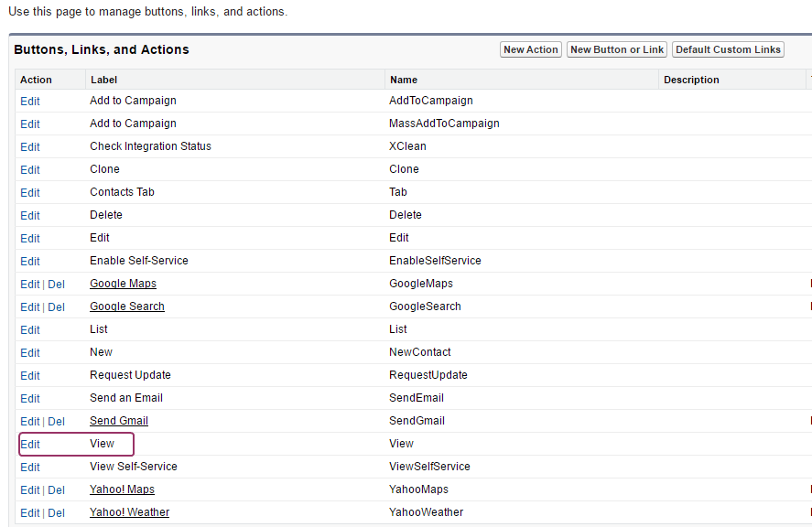Select the Contacts Tab label text
This screenshot has height=527, width=812.
122,192
